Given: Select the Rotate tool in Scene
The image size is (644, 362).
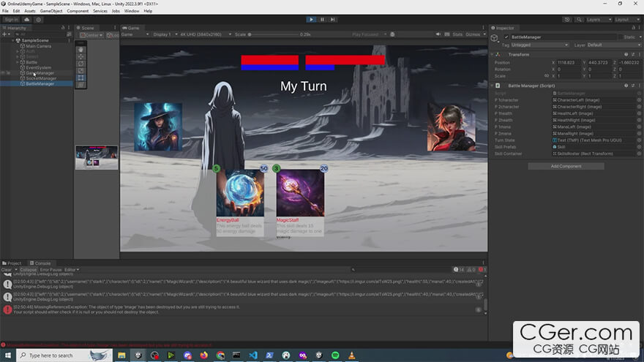Looking at the screenshot, I should [x=81, y=64].
